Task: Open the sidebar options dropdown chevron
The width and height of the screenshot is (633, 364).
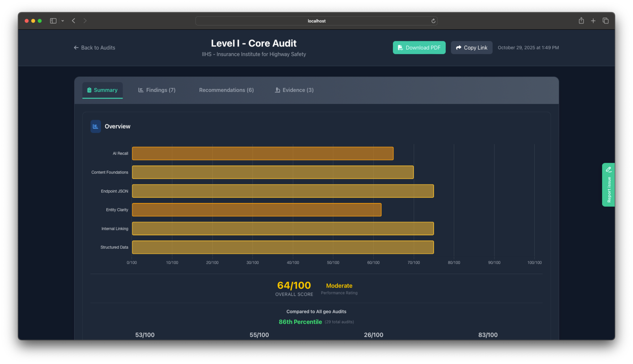Action: click(63, 21)
